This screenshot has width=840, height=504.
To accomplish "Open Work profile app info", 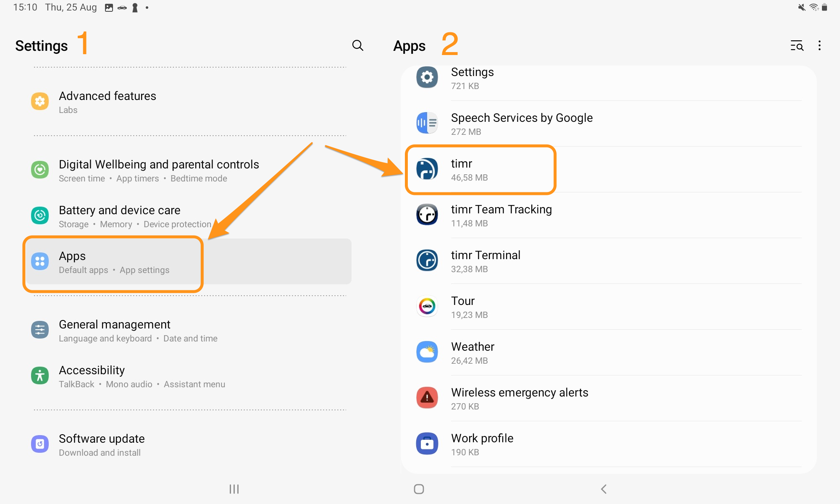I will (x=609, y=444).
